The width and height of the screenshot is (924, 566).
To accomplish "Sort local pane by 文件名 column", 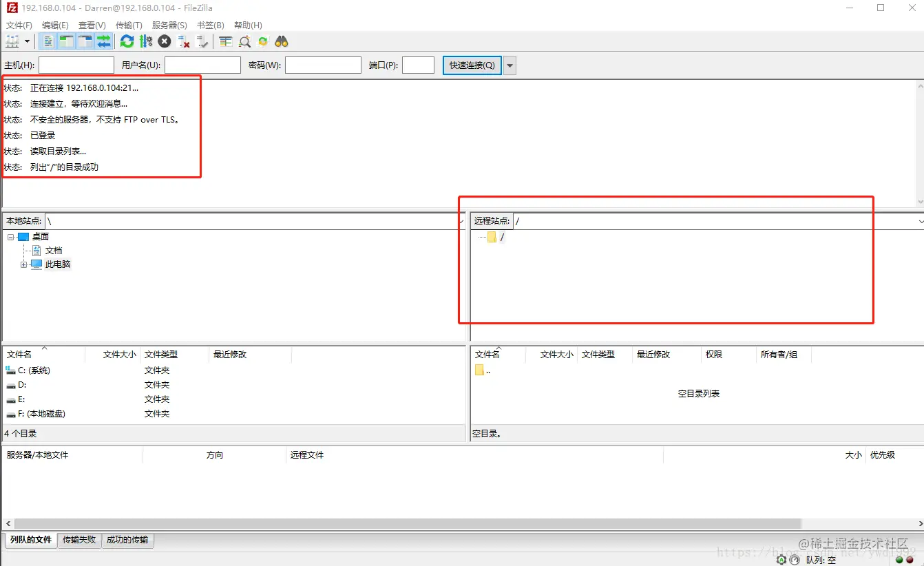I will 44,355.
